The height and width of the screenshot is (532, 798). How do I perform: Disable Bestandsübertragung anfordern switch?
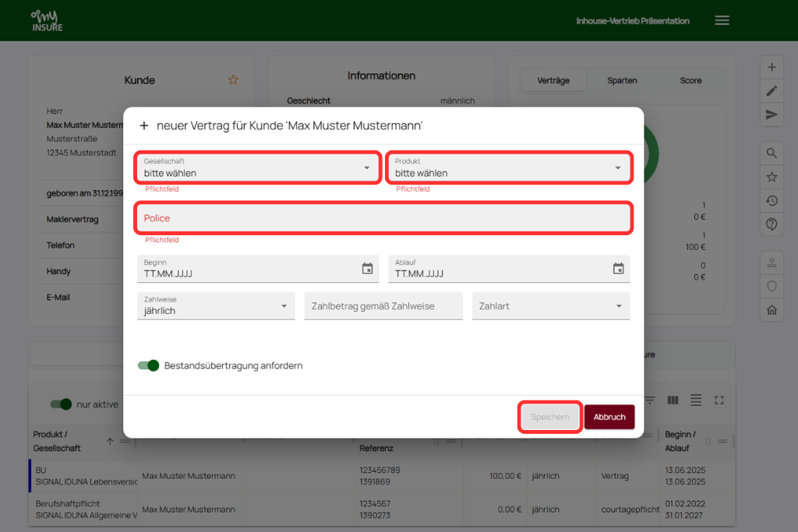click(148, 365)
